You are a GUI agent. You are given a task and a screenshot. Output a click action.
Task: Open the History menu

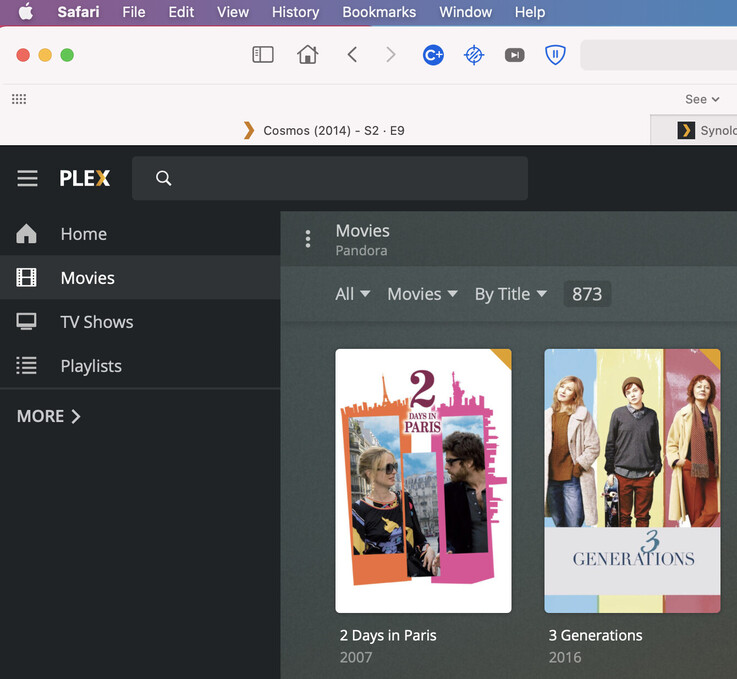(295, 12)
